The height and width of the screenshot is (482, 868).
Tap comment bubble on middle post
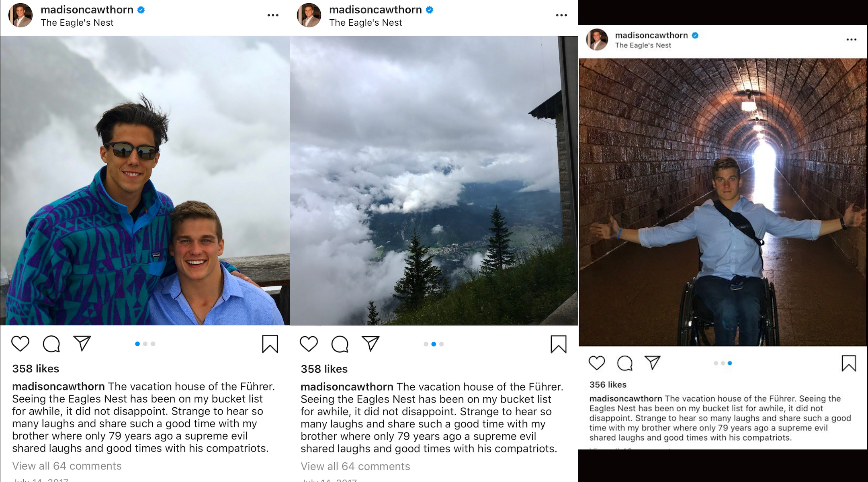coord(340,344)
